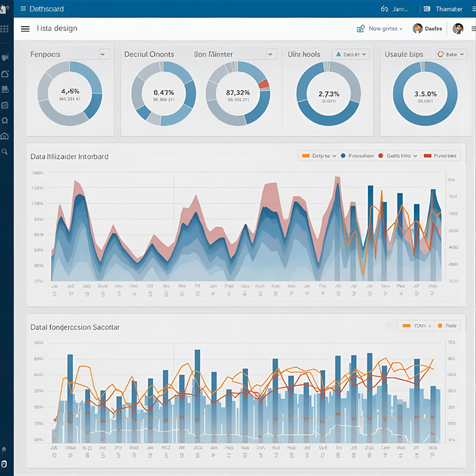
Task: Click the hamburger icon next to Dathsoard title
Action: (23, 9)
